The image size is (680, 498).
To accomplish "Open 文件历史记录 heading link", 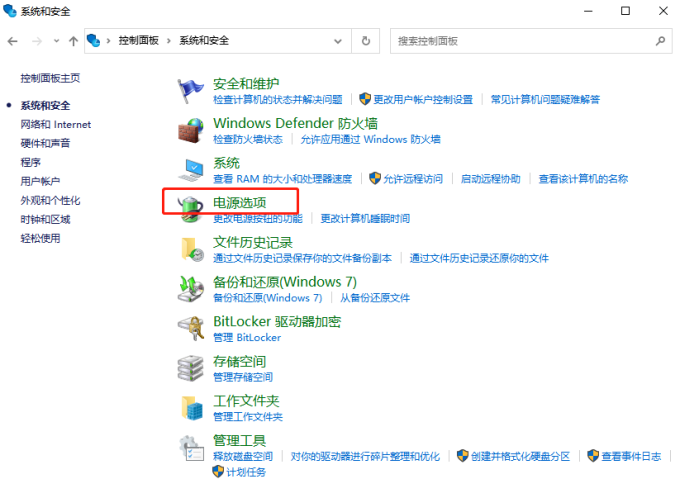I will pyautogui.click(x=253, y=242).
